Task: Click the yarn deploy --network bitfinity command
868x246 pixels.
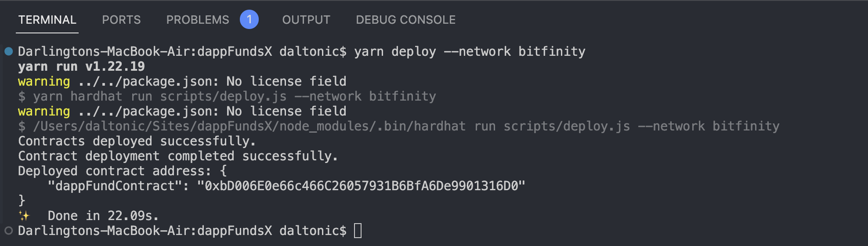Action: coord(470,51)
